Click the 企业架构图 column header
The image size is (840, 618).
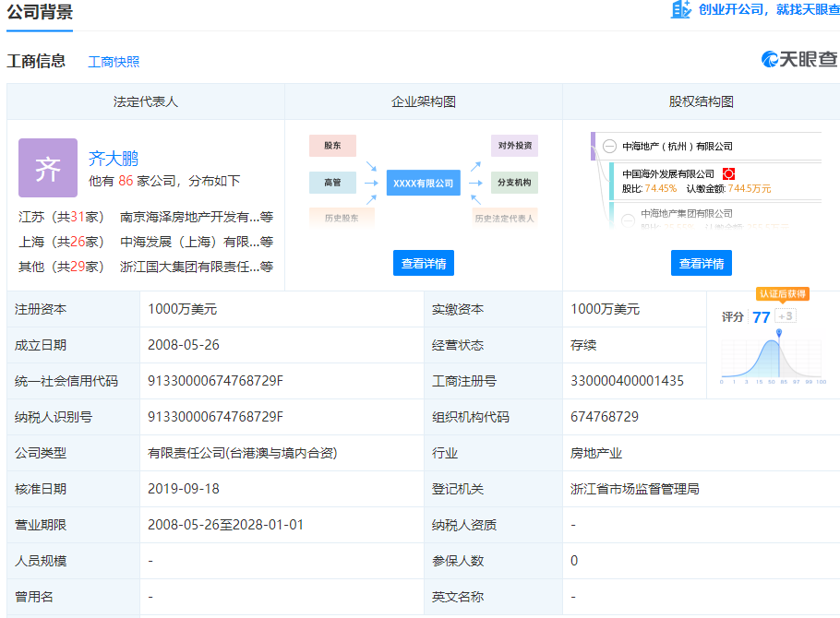tap(423, 101)
